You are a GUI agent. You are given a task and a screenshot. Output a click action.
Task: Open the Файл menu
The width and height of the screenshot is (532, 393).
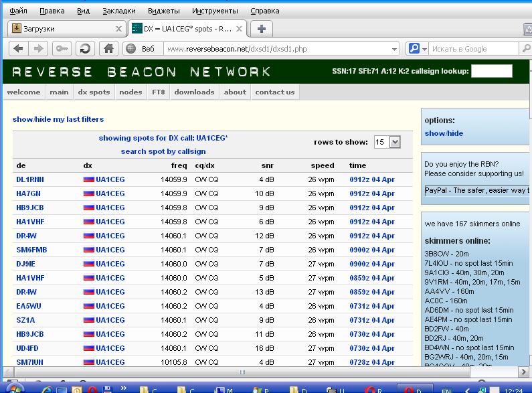pos(18,11)
